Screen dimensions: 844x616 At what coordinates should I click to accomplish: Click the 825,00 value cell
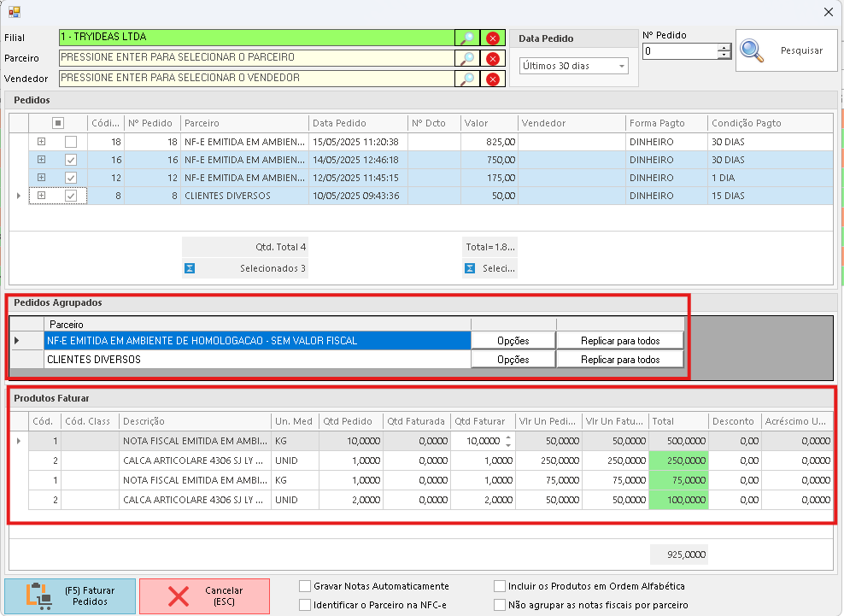(x=489, y=142)
